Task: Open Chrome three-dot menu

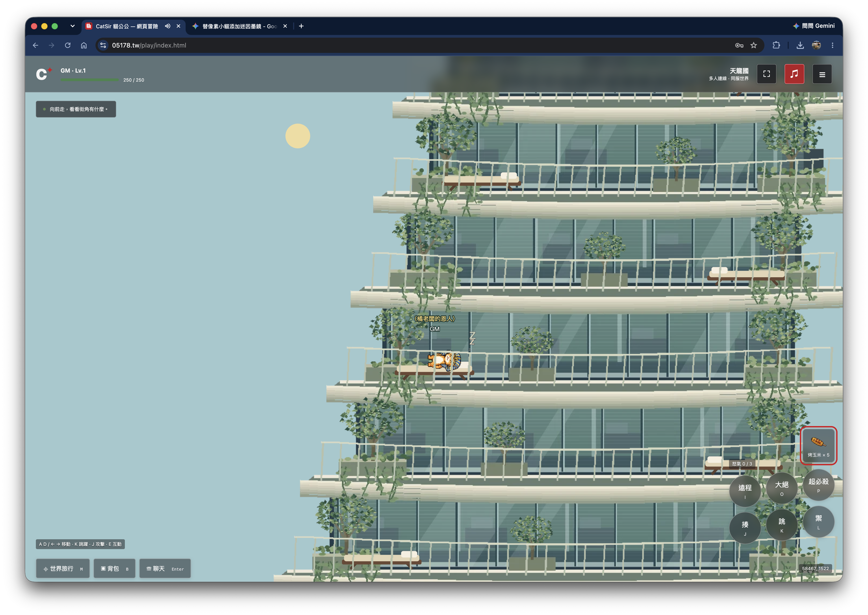Action: pyautogui.click(x=832, y=45)
